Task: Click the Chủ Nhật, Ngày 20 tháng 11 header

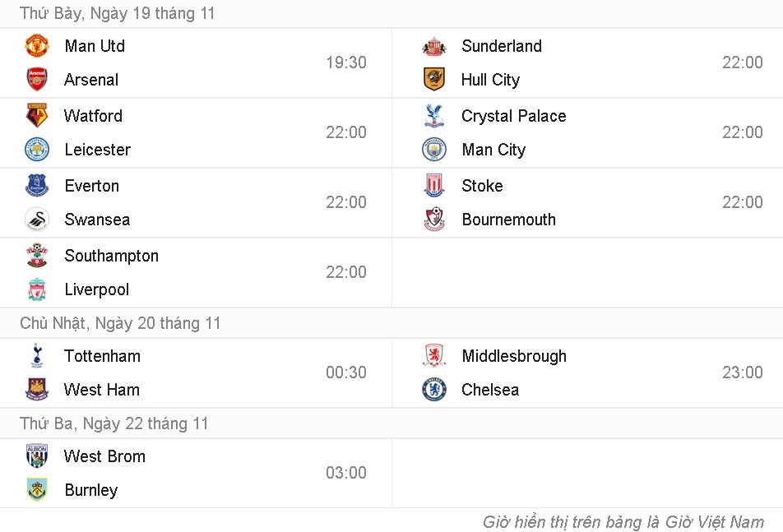Action: 120,323
